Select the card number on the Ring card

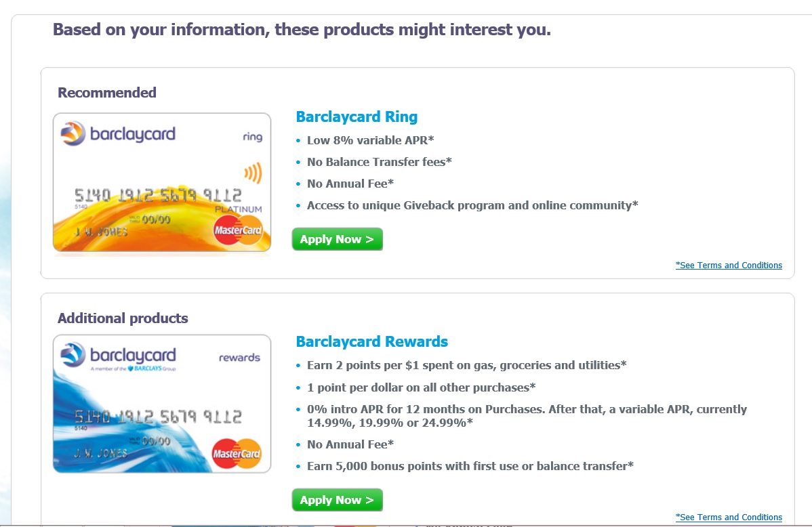[x=157, y=196]
